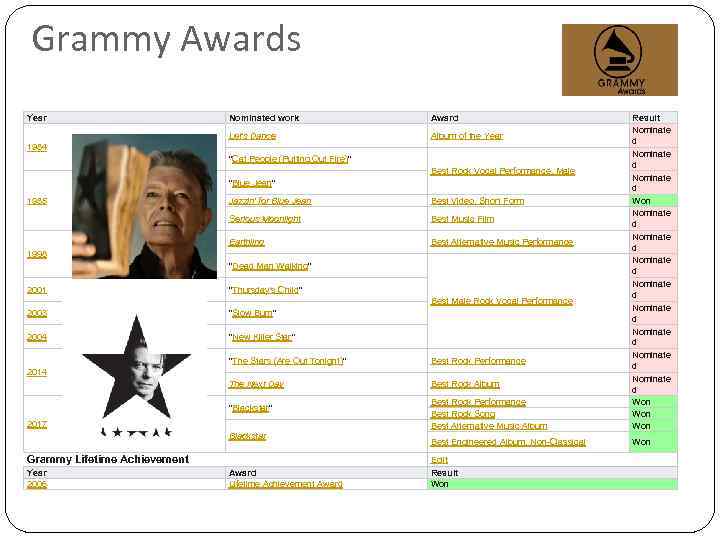Follow the Album of the Year link

point(467,136)
